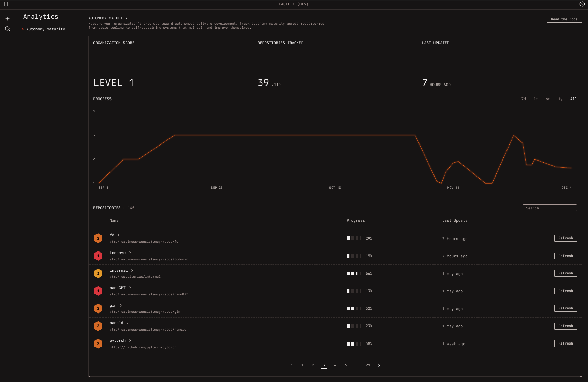
Task: Select the All time range
Action: (x=573, y=99)
